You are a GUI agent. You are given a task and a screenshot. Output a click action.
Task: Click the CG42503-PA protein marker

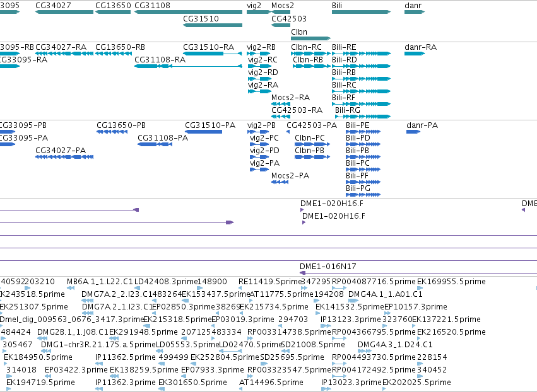click(x=288, y=132)
